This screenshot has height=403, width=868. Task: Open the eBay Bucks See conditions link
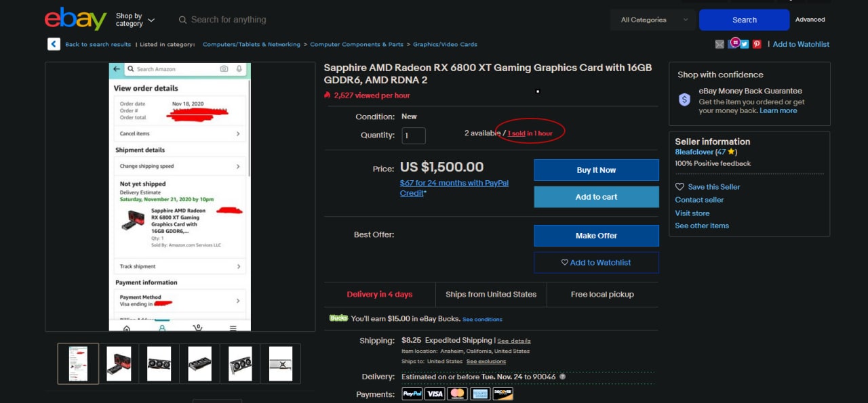[482, 319]
